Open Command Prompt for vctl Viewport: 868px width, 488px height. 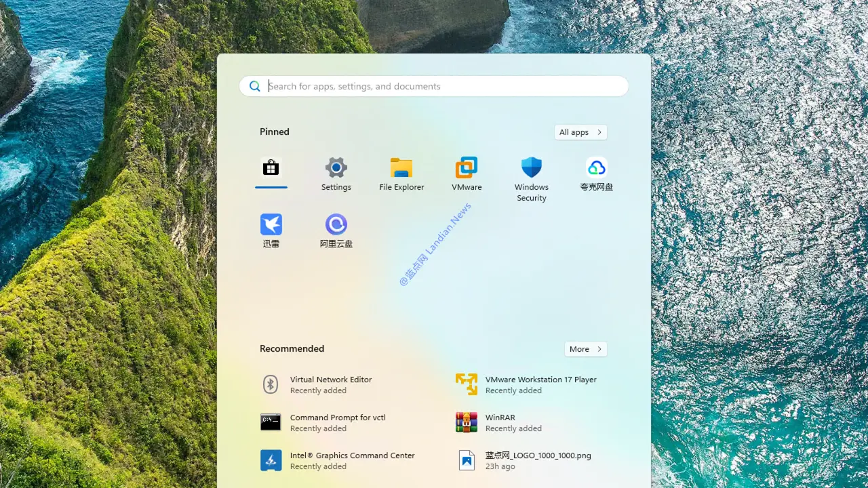(x=338, y=422)
